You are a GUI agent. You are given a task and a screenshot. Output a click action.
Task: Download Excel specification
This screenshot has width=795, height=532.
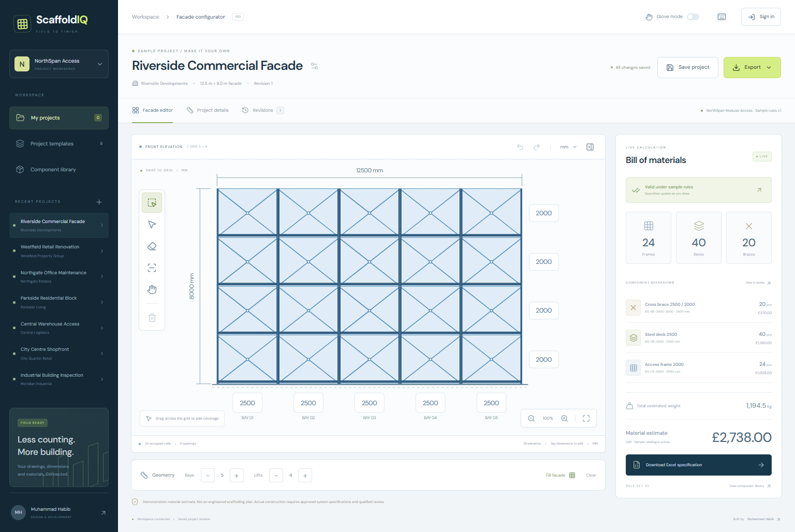pos(699,465)
